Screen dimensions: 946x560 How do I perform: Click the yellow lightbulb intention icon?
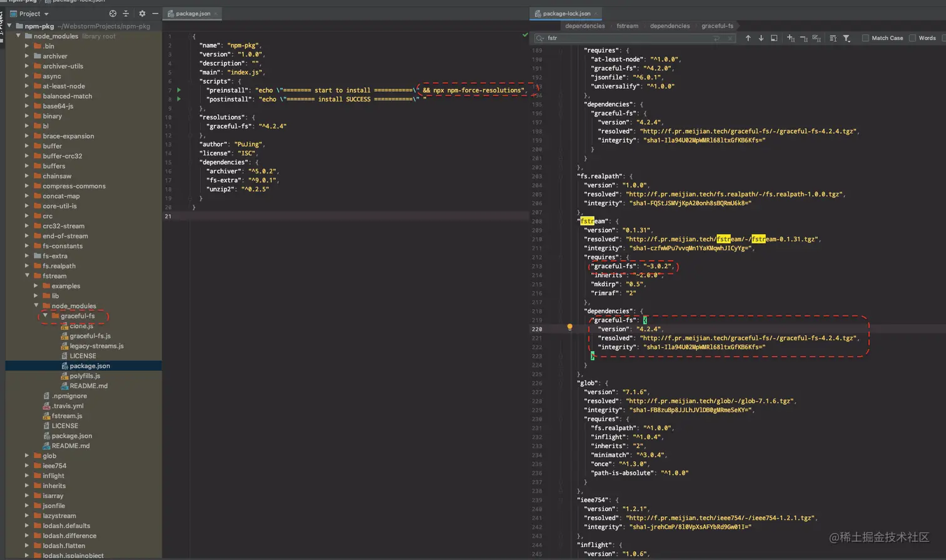[569, 327]
